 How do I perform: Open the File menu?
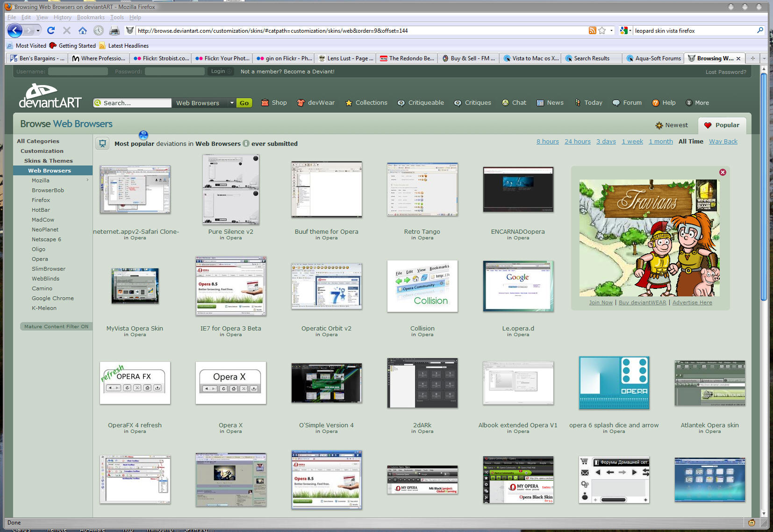(12, 17)
